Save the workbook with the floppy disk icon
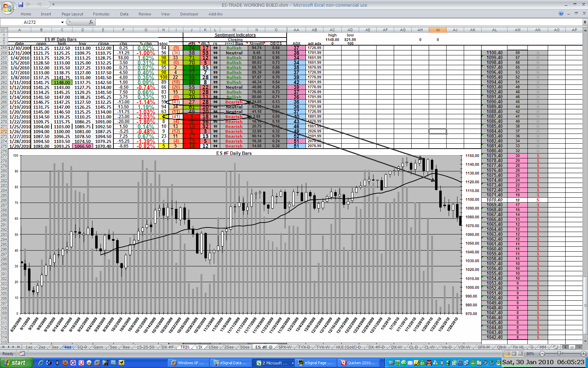Screen dimensions: 588x368 pyautogui.click(x=21, y=5)
